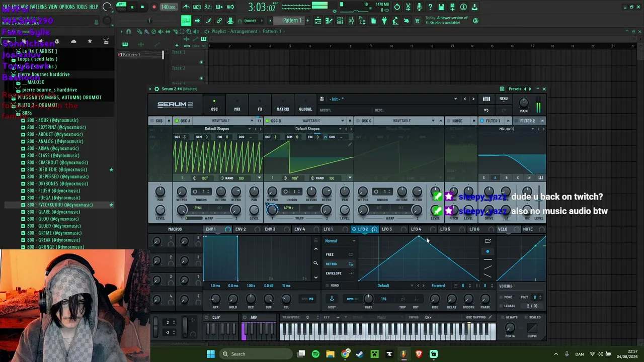Click the taskbar Search box

click(256, 354)
